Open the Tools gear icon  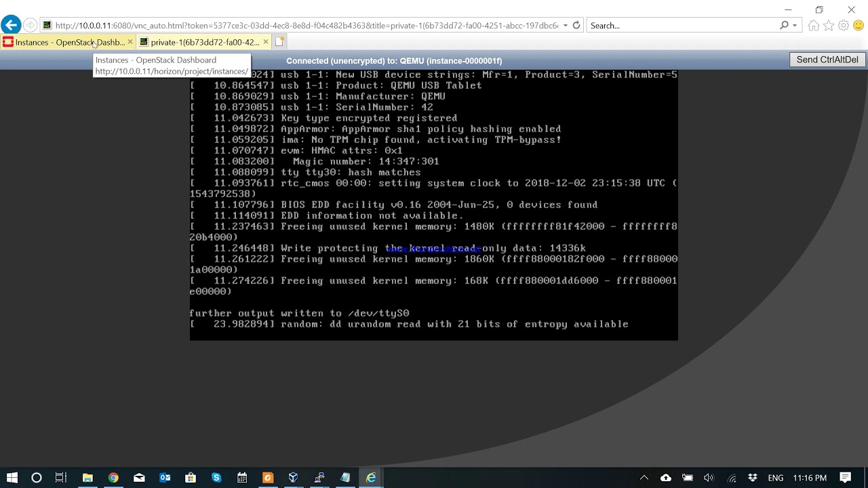click(844, 26)
